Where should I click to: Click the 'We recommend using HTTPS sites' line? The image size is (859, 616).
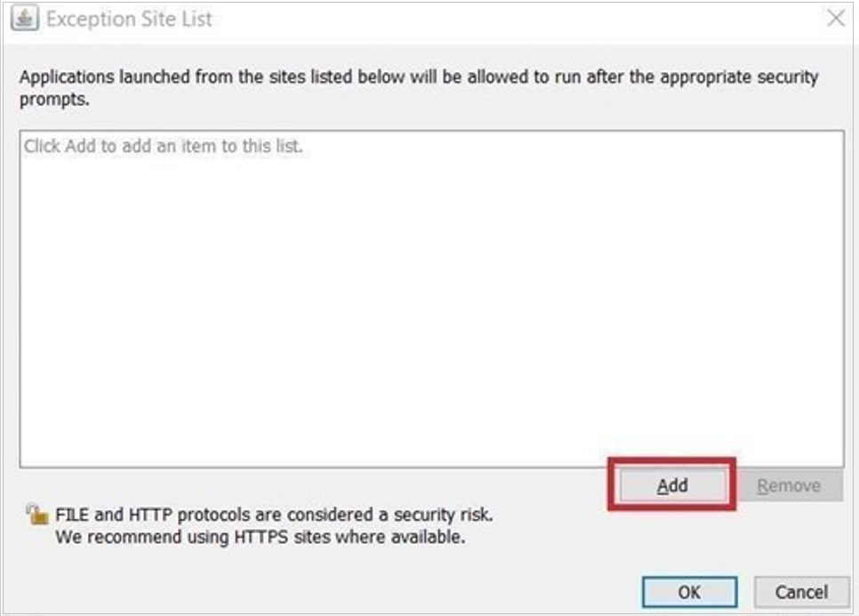(x=260, y=538)
